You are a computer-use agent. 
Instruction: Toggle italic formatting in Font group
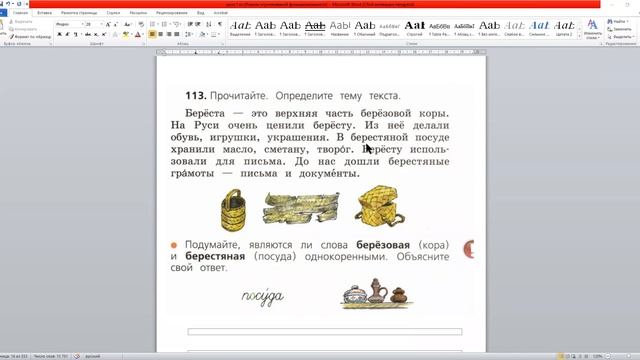tap(67, 35)
